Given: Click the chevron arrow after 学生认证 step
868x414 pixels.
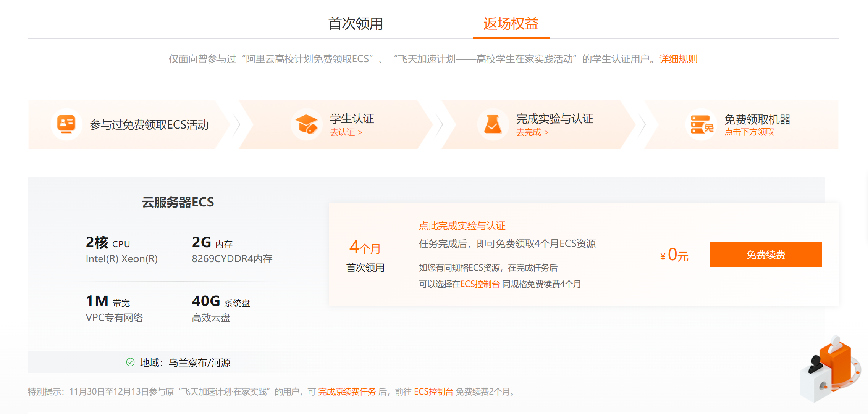Looking at the screenshot, I should point(440,124).
